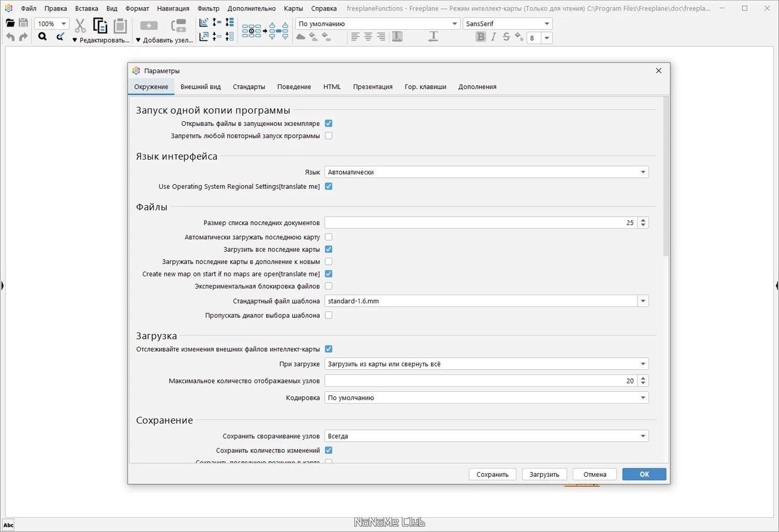Confirm with the OK button

pos(644,474)
